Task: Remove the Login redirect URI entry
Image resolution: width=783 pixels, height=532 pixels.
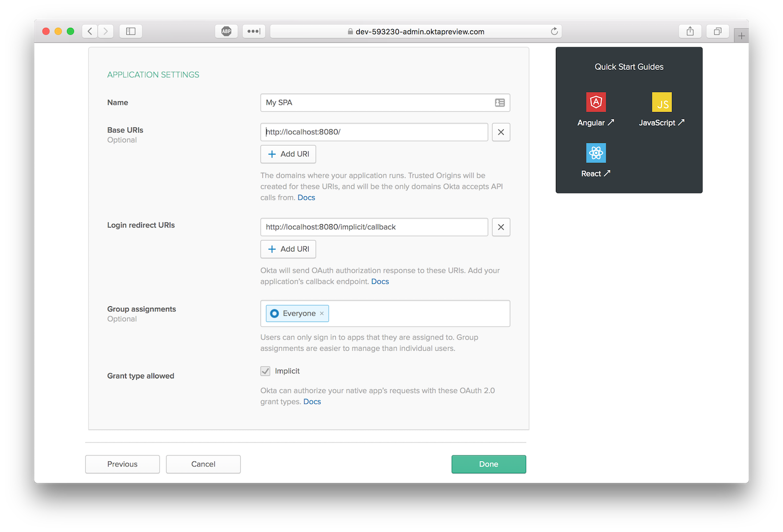Action: click(501, 227)
